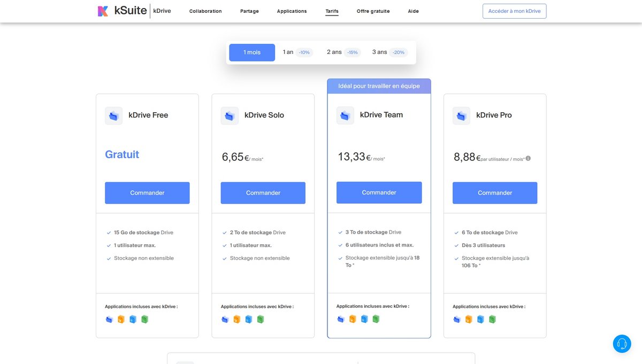The image size is (642, 364).
Task: Click the kDrive Free folder icon
Action: tap(113, 115)
